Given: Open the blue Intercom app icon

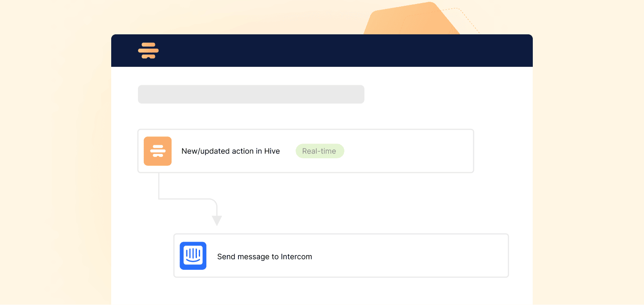Looking at the screenshot, I should [x=193, y=256].
